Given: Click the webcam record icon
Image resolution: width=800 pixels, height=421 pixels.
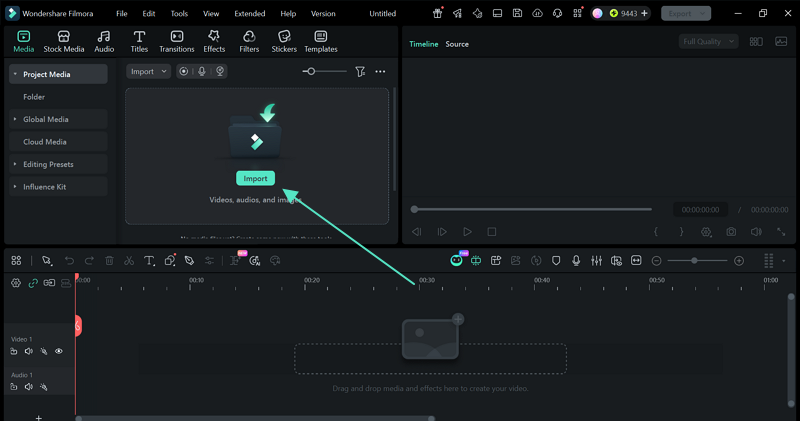Looking at the screenshot, I should (220, 71).
